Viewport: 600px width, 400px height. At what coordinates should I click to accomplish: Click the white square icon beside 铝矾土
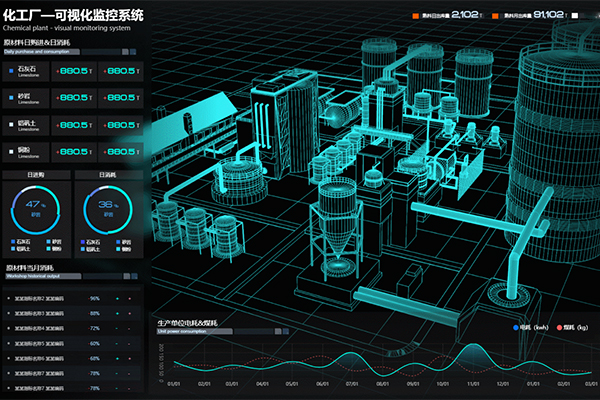[x=10, y=125]
